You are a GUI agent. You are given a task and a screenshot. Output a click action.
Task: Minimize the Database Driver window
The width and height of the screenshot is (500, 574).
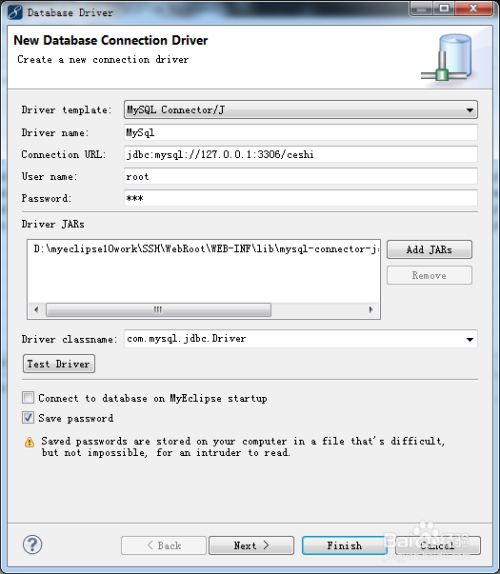[421, 8]
